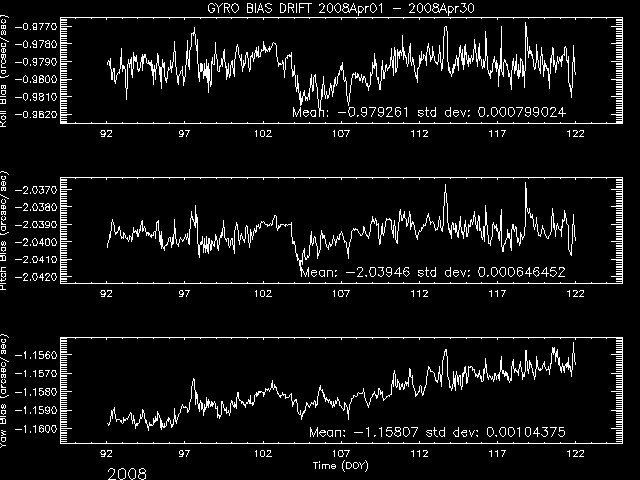Click the -0.9780 tick label on roll plot

(x=36, y=44)
